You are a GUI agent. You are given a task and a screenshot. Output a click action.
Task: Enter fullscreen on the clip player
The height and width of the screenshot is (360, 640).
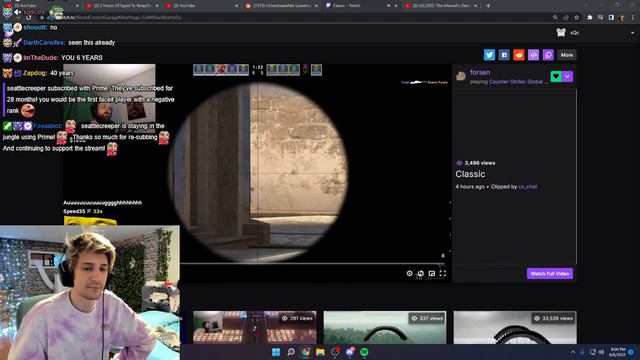442,273
